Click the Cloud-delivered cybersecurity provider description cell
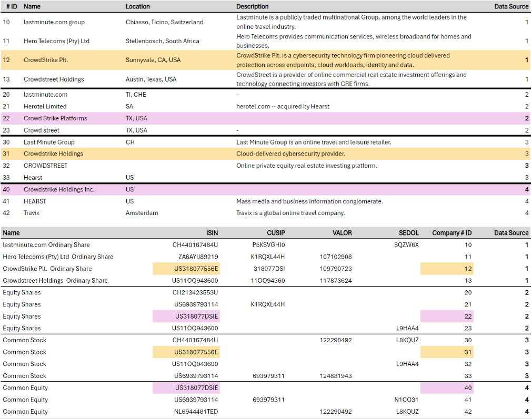This screenshot has height=419, width=532. [x=290, y=154]
